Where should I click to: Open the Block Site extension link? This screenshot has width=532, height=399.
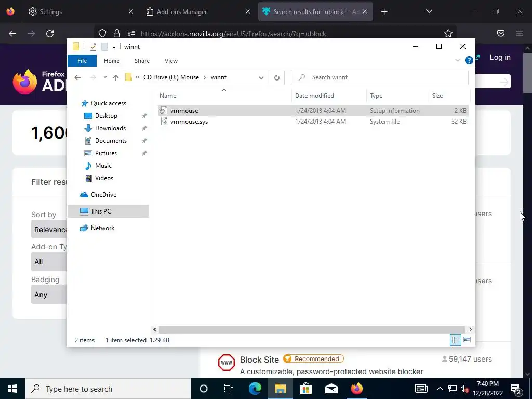(259, 360)
